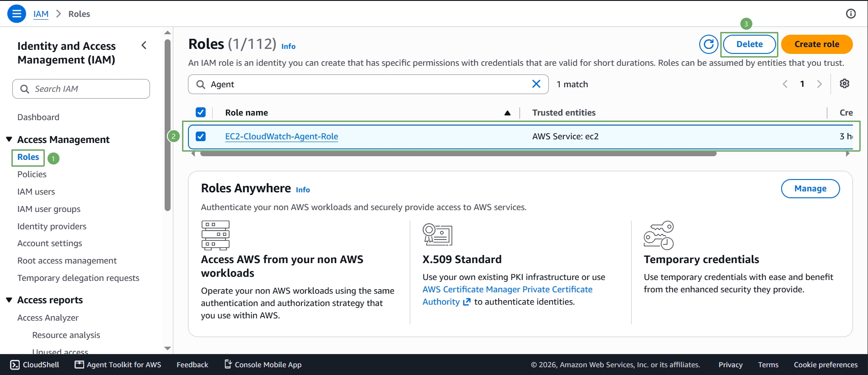Clear the Agent search filter

[536, 84]
